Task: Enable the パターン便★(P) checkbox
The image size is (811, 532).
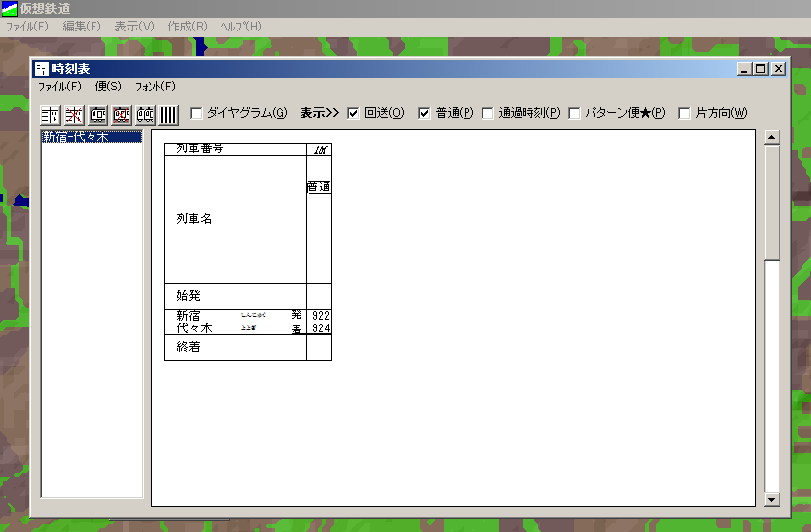Action: pyautogui.click(x=574, y=113)
